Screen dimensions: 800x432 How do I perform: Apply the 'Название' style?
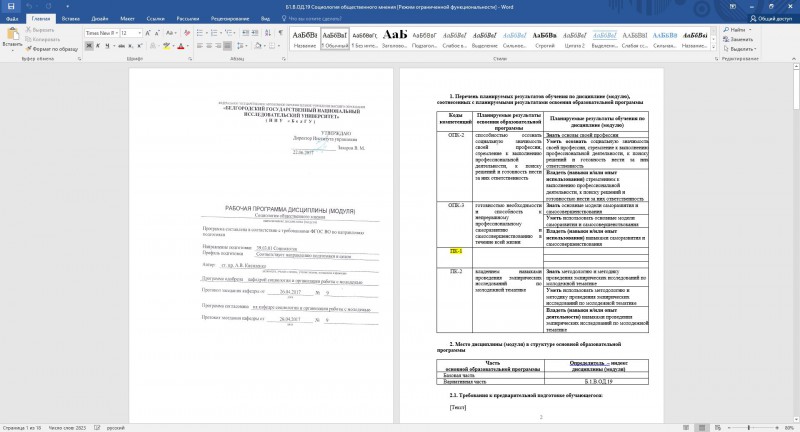(x=305, y=38)
